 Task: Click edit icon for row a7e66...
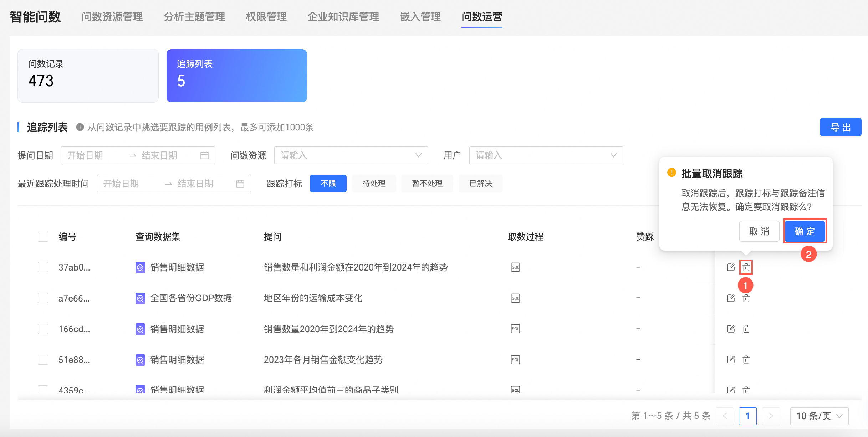(x=731, y=298)
